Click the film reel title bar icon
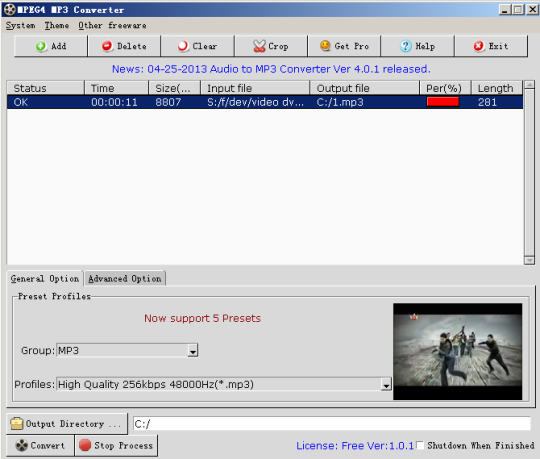The width and height of the screenshot is (540, 459). (10, 10)
